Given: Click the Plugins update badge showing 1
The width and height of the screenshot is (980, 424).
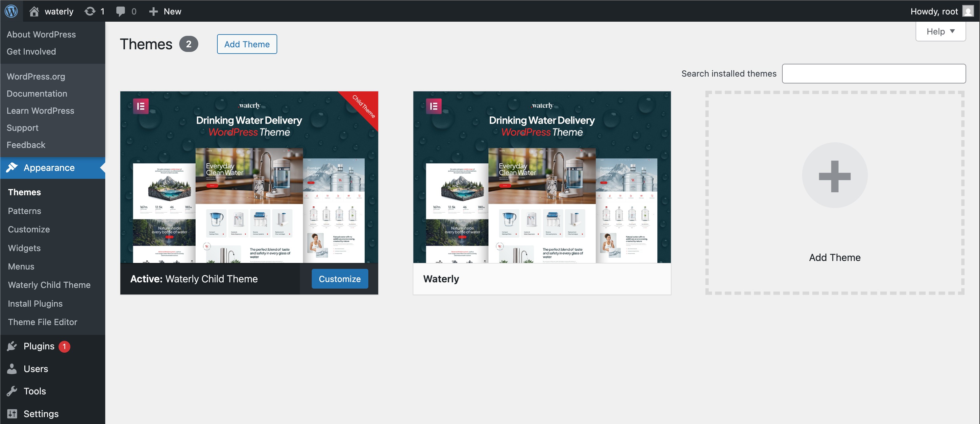Looking at the screenshot, I should pos(64,346).
